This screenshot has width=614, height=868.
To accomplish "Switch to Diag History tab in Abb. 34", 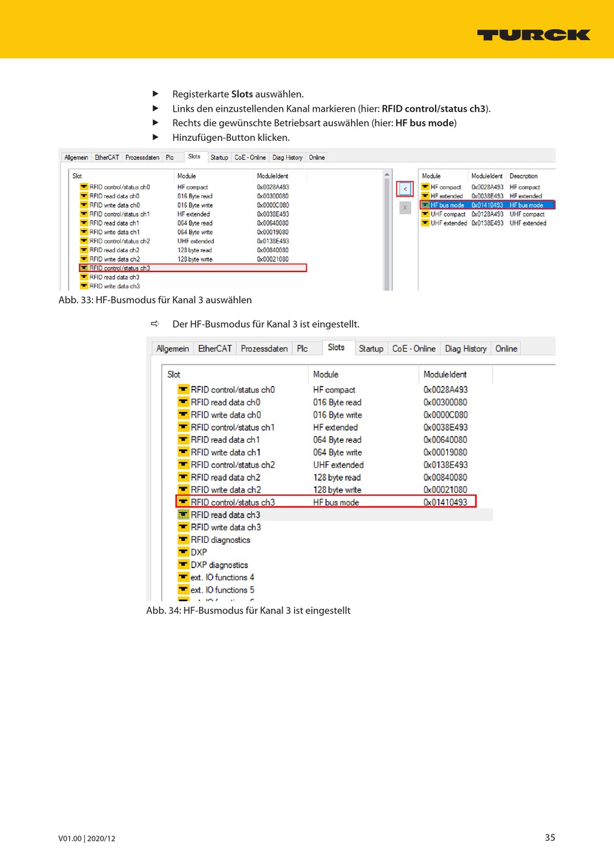I will 466,348.
